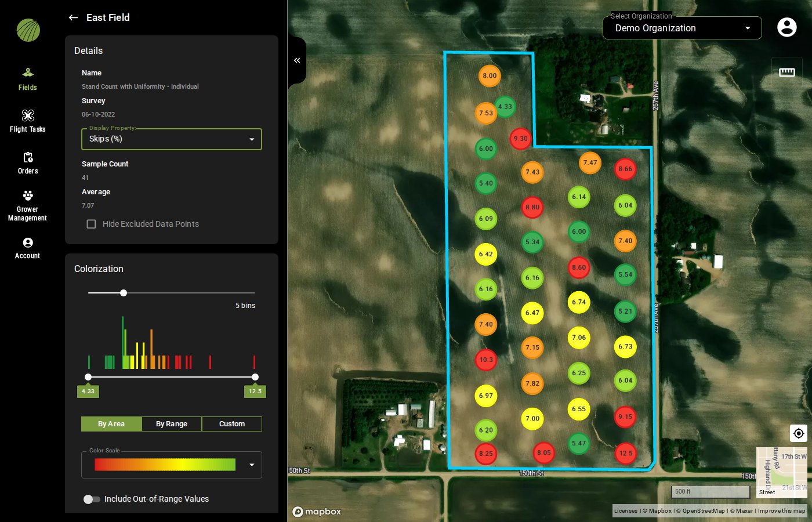Open Account in the sidebar
The width and height of the screenshot is (812, 522).
click(x=27, y=248)
